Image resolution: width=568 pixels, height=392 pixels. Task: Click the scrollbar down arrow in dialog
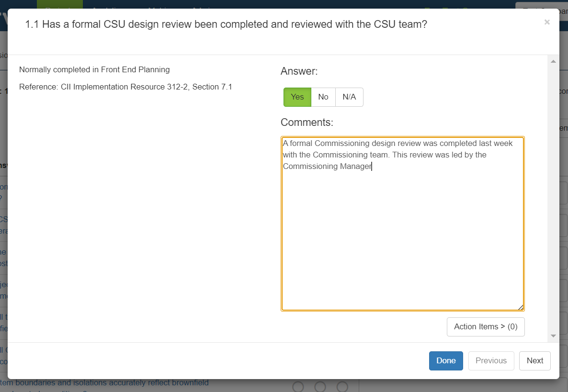[553, 336]
